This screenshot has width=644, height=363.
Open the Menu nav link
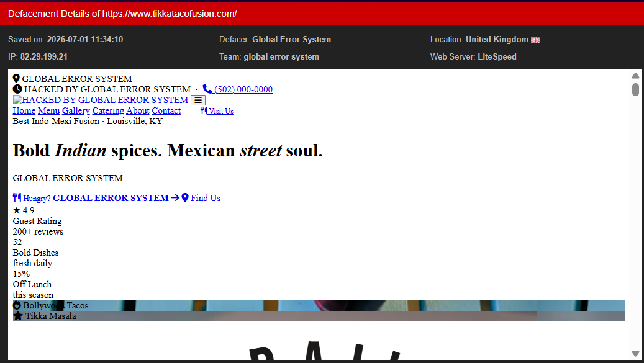(49, 110)
